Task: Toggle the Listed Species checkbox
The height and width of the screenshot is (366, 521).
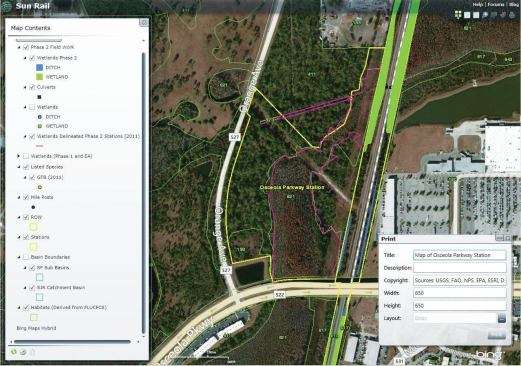Action: [x=26, y=167]
